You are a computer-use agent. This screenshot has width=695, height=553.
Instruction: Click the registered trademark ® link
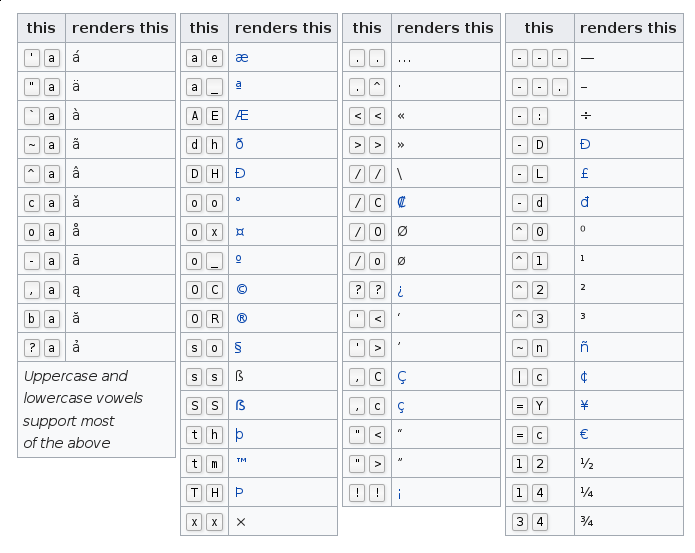241,318
